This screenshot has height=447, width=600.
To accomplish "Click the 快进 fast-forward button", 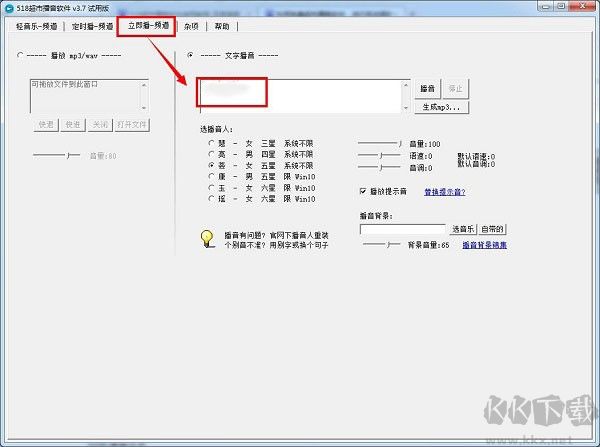I will point(73,125).
